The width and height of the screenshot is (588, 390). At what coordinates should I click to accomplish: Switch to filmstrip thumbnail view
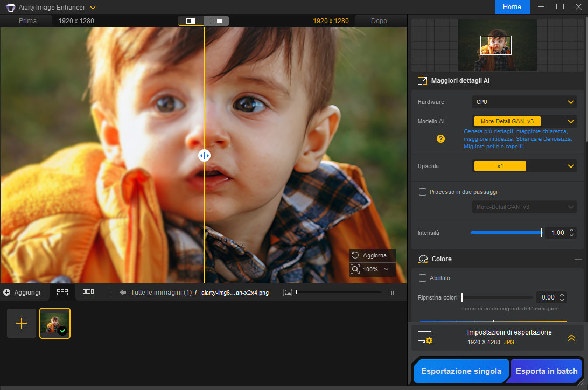pos(88,292)
